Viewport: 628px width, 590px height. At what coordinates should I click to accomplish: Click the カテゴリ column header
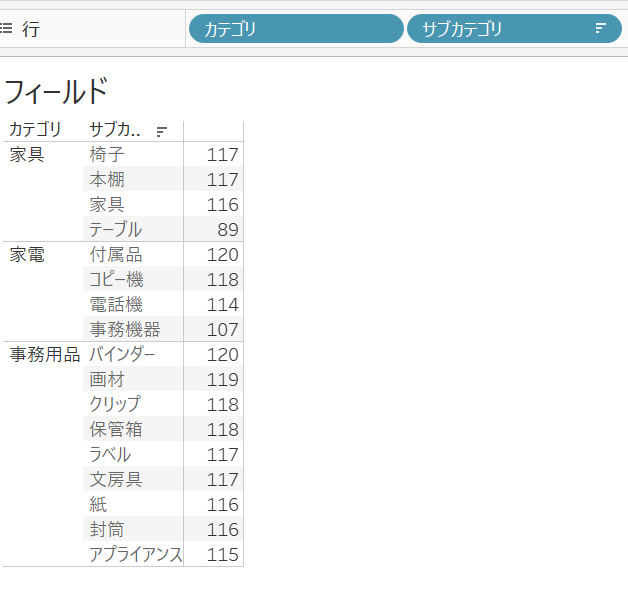[35, 130]
